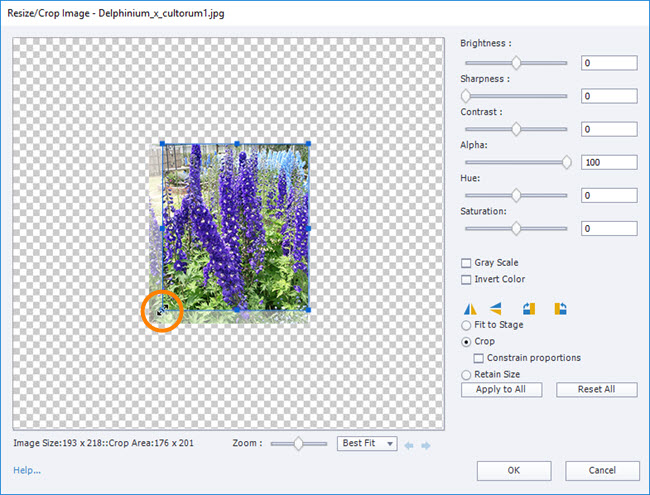
Task: Click the Alpha slider handle
Action: pyautogui.click(x=567, y=163)
